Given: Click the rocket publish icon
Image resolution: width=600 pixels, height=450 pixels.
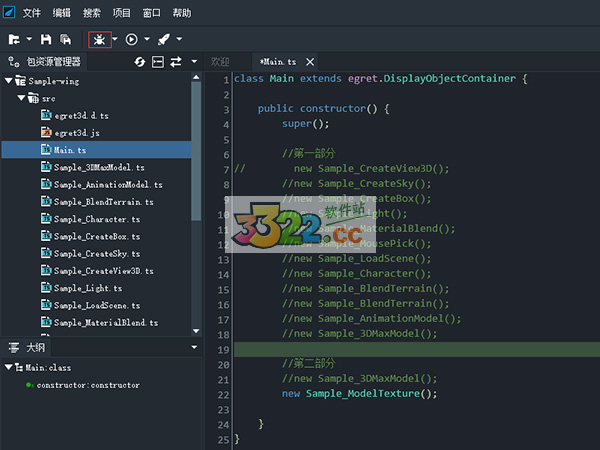Looking at the screenshot, I should [x=164, y=39].
